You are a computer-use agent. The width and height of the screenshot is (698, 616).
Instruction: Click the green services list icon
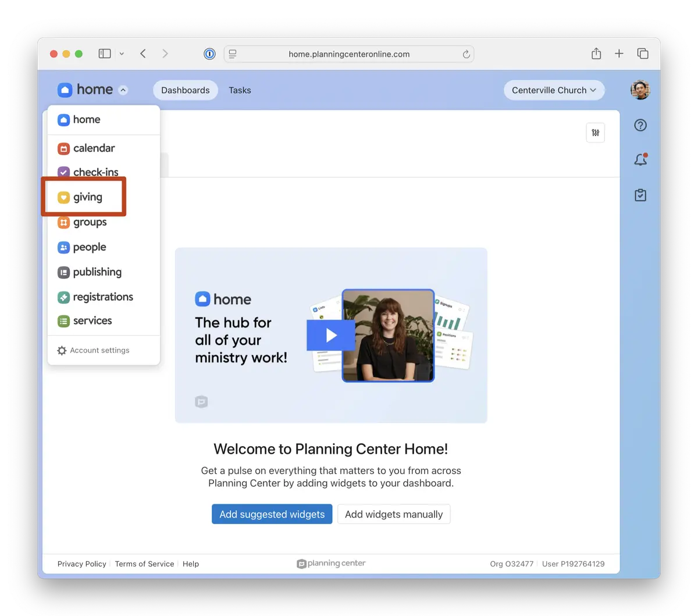[x=64, y=321]
